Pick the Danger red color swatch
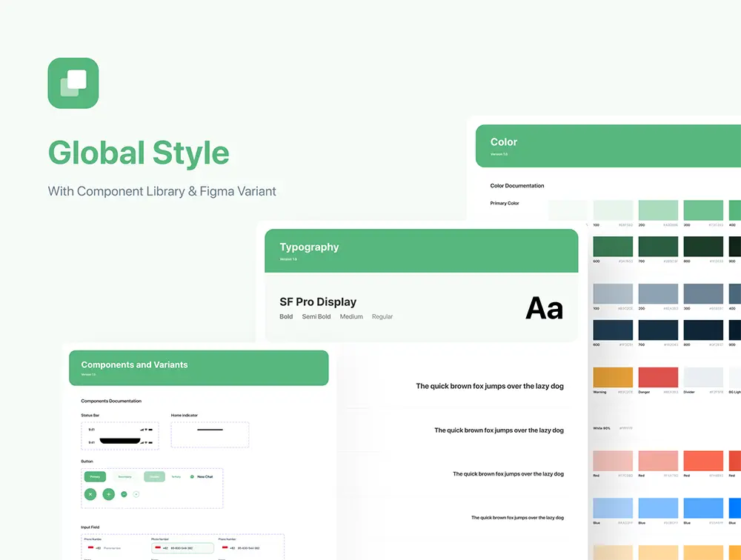Viewport: 741px width, 560px height. click(658, 377)
